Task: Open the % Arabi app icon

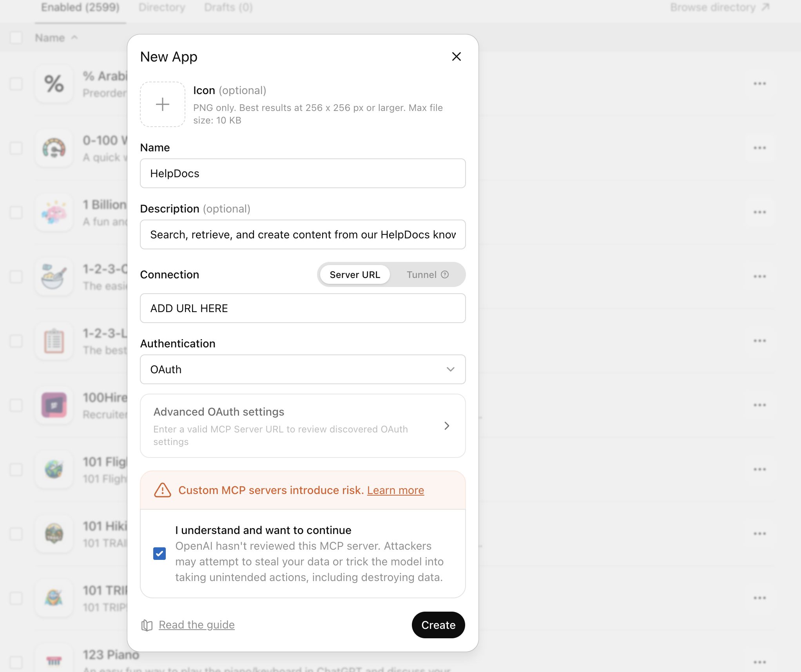Action: coord(54,84)
